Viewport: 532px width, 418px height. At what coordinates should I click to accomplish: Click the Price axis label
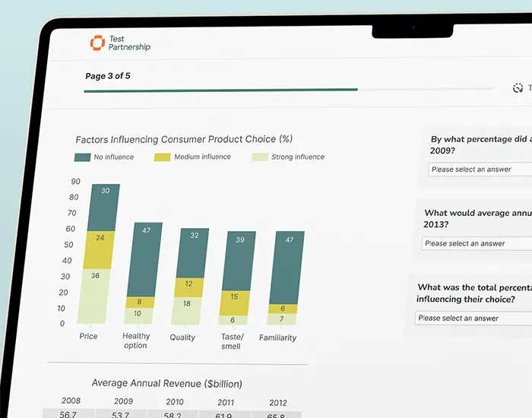[89, 336]
